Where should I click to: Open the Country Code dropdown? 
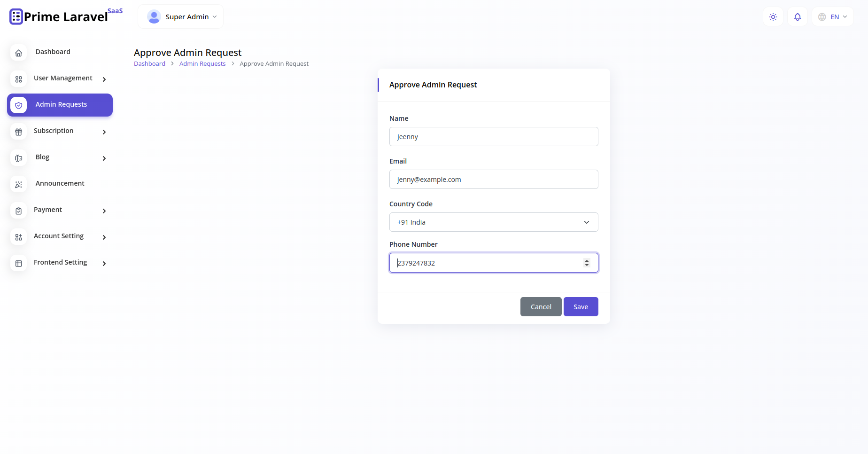pyautogui.click(x=493, y=222)
